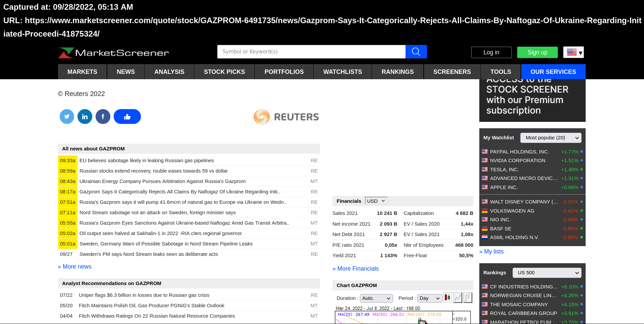Open Rankings US 500 dropdown
This screenshot has height=324, width=644.
[x=547, y=273]
